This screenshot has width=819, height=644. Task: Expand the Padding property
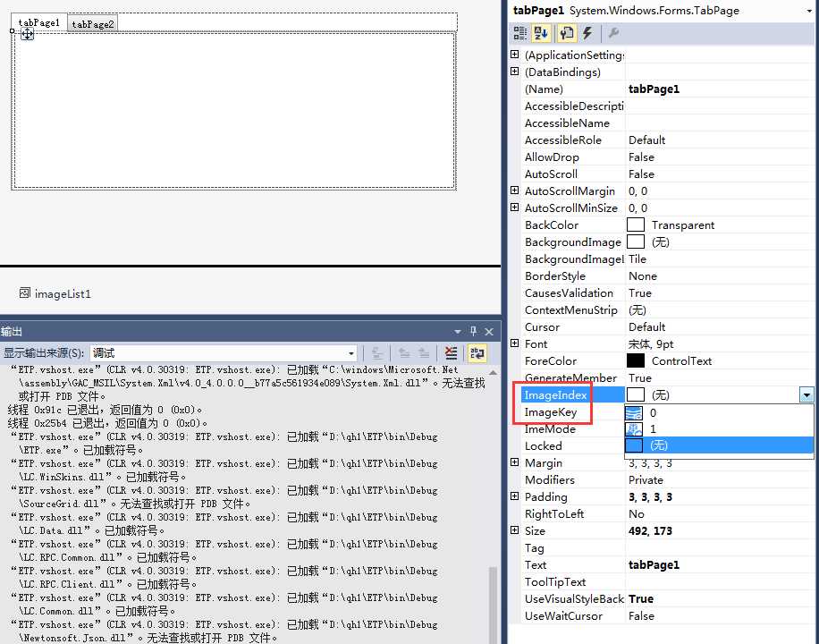[x=514, y=496]
